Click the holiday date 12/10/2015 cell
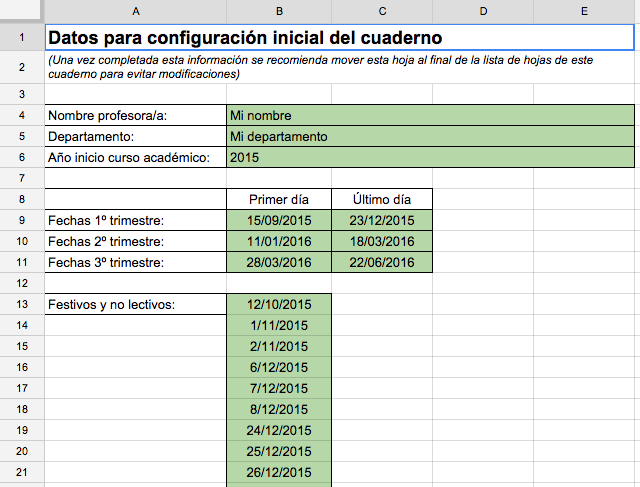The width and height of the screenshot is (640, 487). (278, 304)
